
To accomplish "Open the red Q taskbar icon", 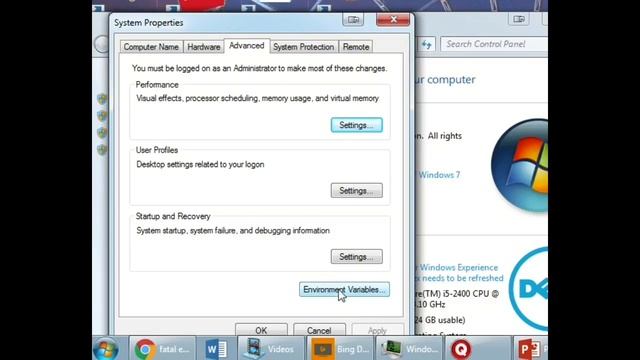I will point(461,349).
